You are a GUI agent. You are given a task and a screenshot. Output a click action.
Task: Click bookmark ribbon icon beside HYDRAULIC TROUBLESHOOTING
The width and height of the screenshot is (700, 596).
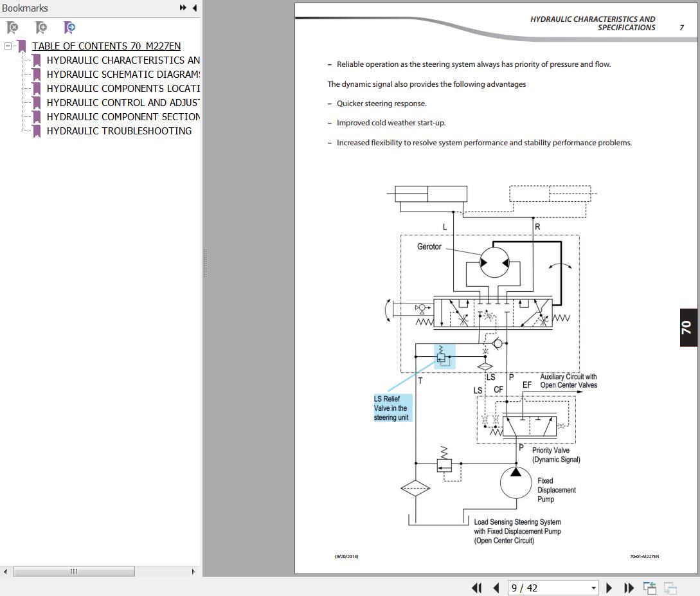[37, 131]
